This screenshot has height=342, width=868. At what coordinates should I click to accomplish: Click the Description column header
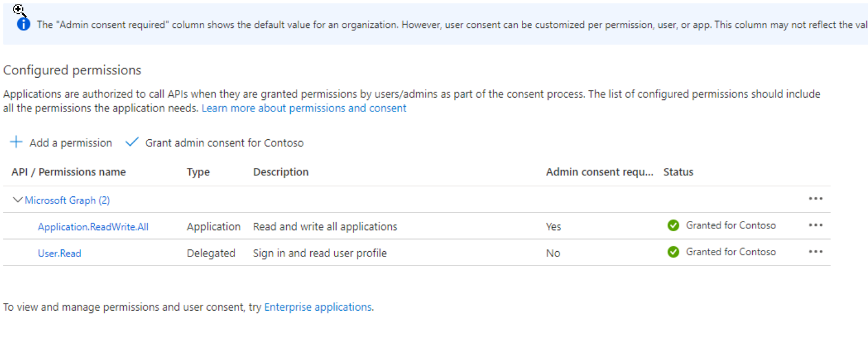(x=281, y=172)
